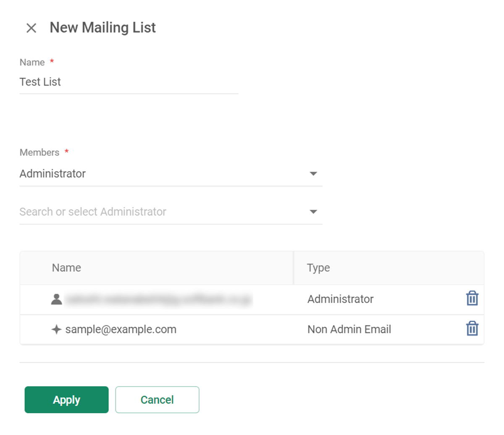Click the Name column header
The image size is (504, 435).
coord(66,268)
